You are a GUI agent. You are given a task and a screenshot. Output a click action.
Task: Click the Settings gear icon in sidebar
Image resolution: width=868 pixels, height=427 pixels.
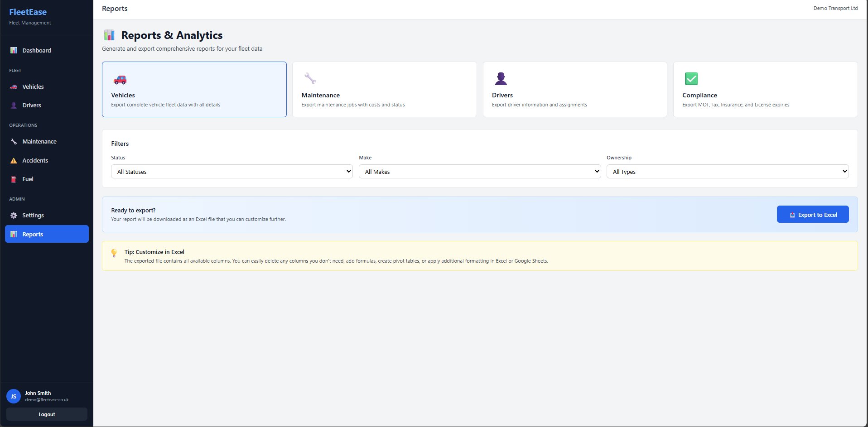click(x=14, y=216)
